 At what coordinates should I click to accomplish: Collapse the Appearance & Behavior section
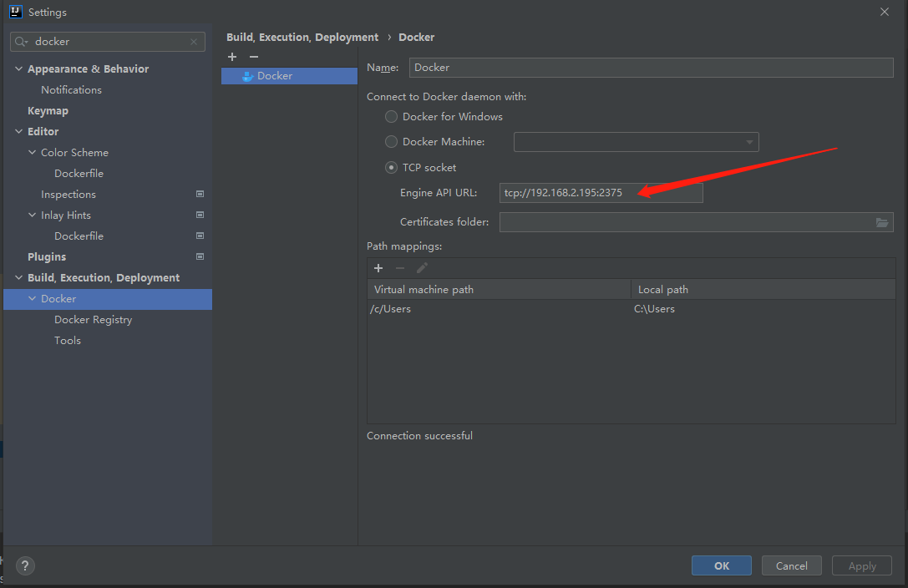click(x=19, y=69)
